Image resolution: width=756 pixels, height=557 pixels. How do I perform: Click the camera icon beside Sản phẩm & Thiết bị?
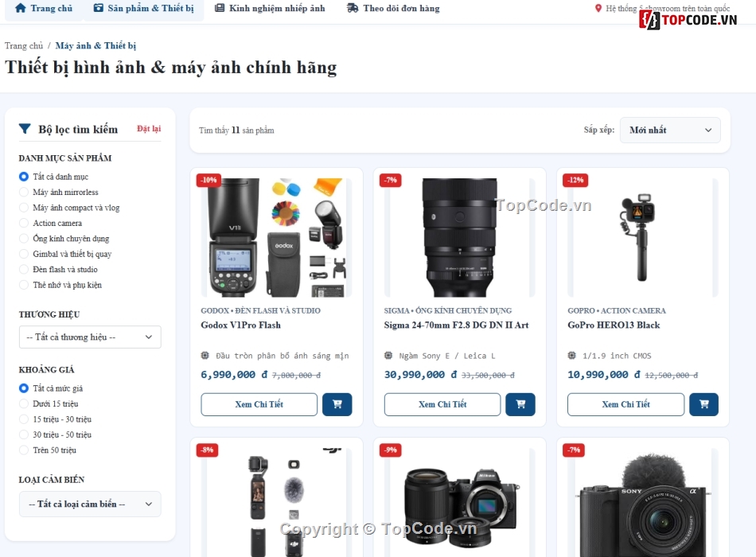(x=99, y=8)
